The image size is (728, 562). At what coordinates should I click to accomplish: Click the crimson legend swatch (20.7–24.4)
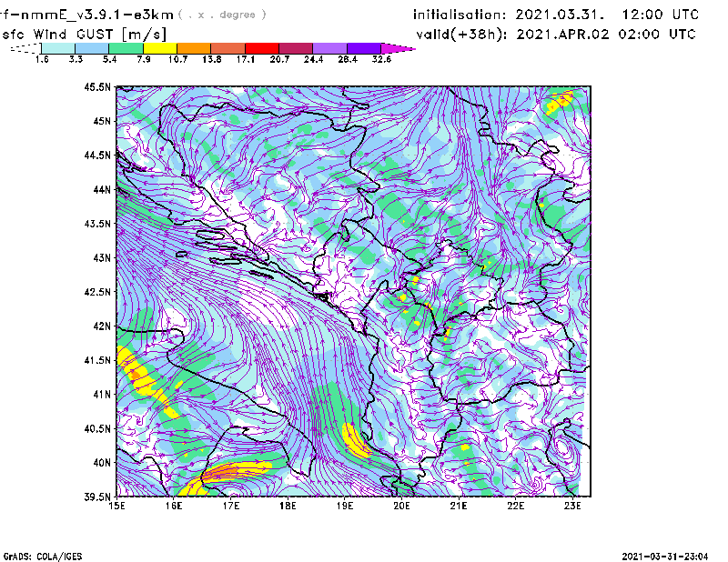click(296, 48)
